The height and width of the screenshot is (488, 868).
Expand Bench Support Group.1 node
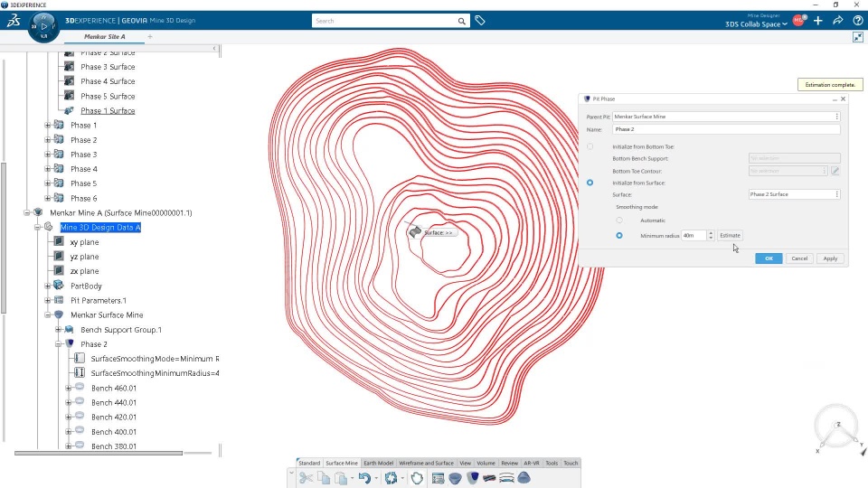58,329
